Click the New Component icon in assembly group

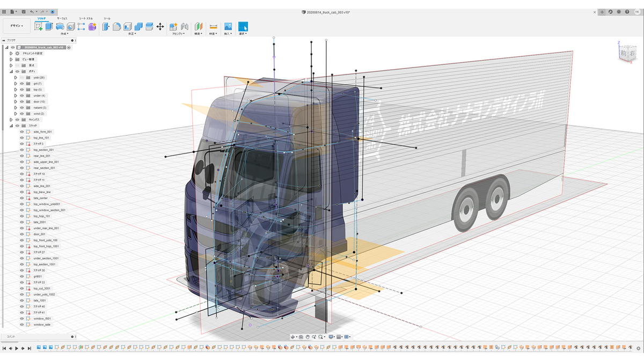point(173,26)
